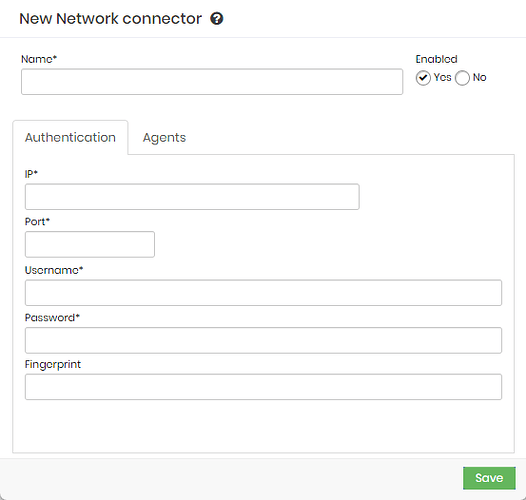Select the No radio under Enabled
This screenshot has width=526, height=500.
(462, 78)
